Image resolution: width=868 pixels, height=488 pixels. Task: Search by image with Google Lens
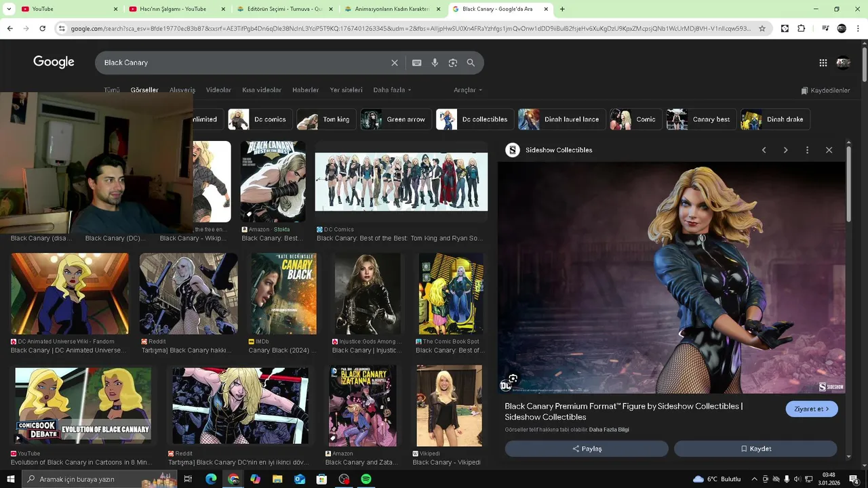point(453,62)
